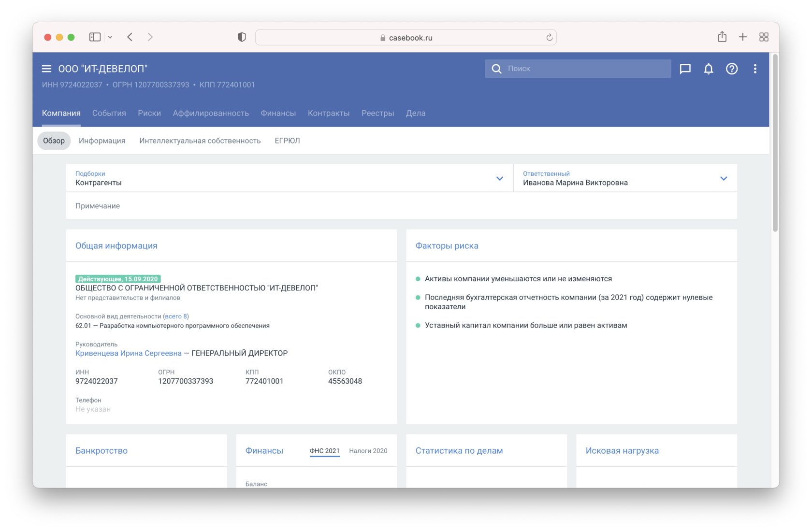Click the casebook.ru address bar
The image size is (812, 531).
click(406, 37)
